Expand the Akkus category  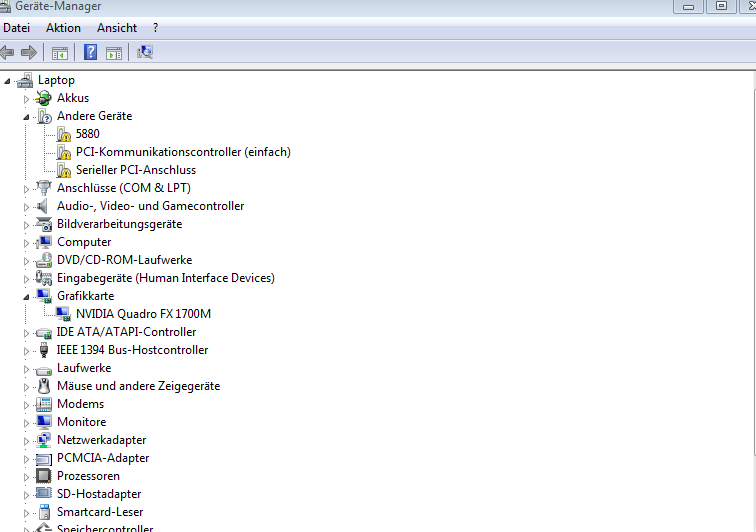[x=27, y=99]
